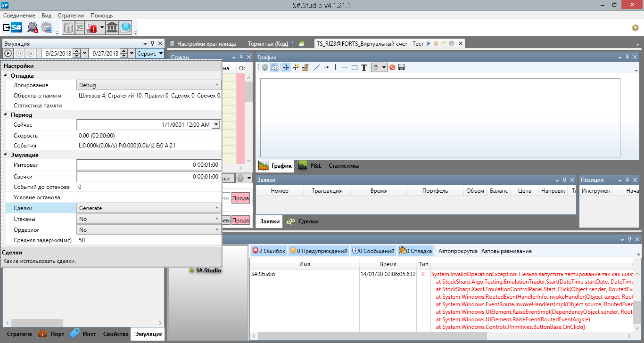Open the gear with monitor settings icon
Image resolution: width=644 pixels, height=343 pixels.
click(47, 27)
